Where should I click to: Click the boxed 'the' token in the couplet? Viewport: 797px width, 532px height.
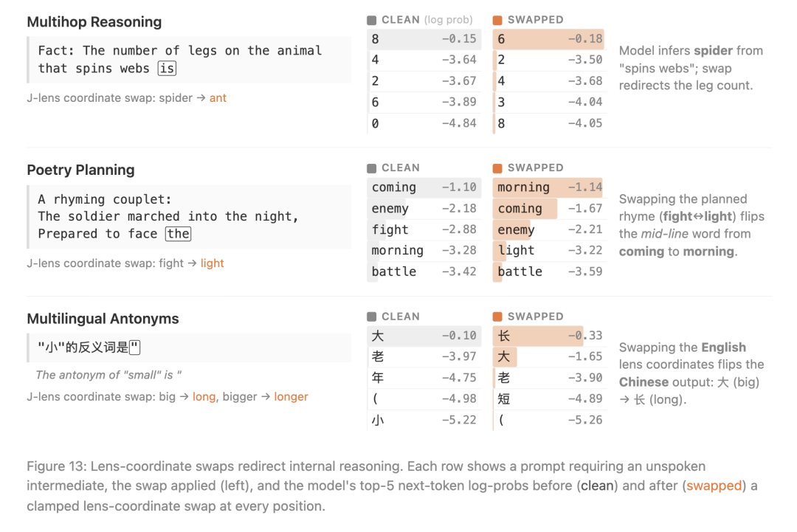click(178, 234)
